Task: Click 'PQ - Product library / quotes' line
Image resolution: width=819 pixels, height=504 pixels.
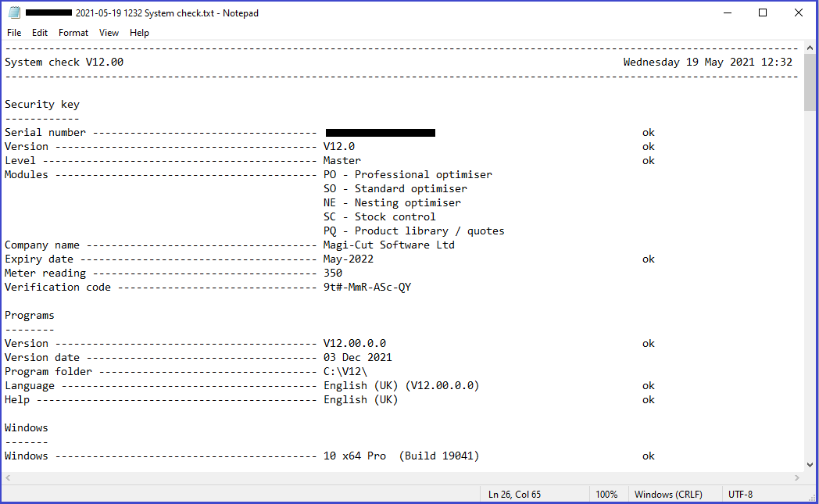Action: [x=414, y=231]
